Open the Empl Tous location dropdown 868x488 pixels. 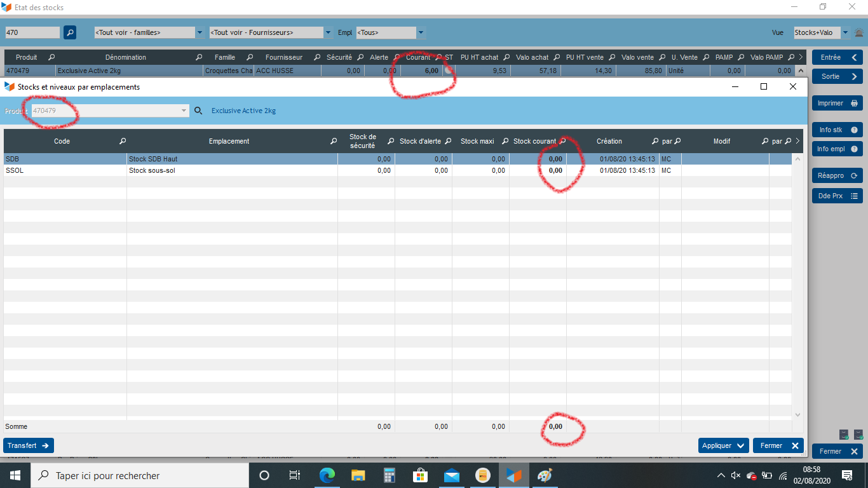(421, 32)
